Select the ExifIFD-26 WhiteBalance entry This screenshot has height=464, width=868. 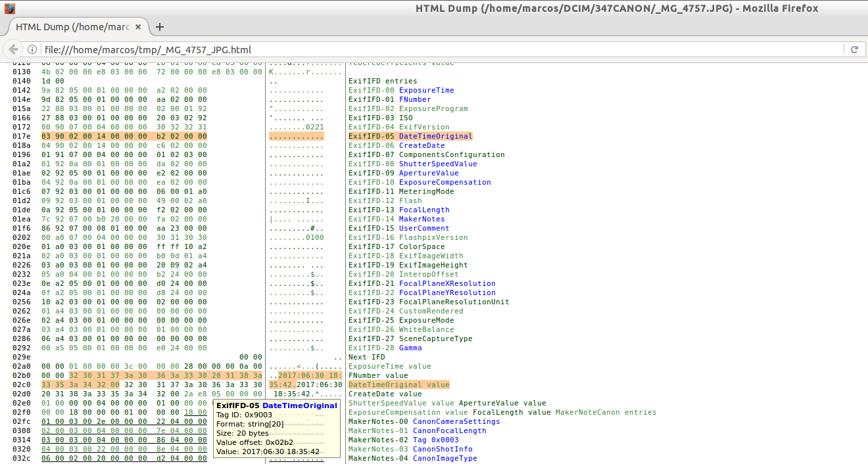point(401,330)
